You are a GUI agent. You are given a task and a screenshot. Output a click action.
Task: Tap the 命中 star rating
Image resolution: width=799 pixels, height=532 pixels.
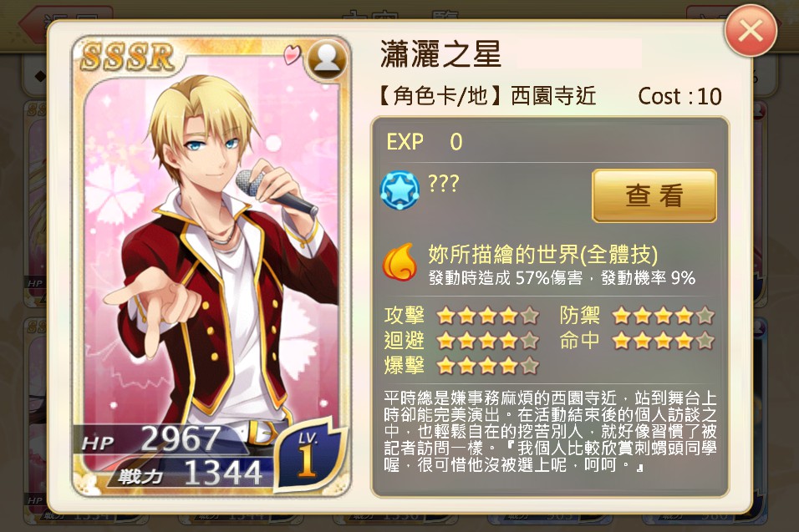[664, 341]
